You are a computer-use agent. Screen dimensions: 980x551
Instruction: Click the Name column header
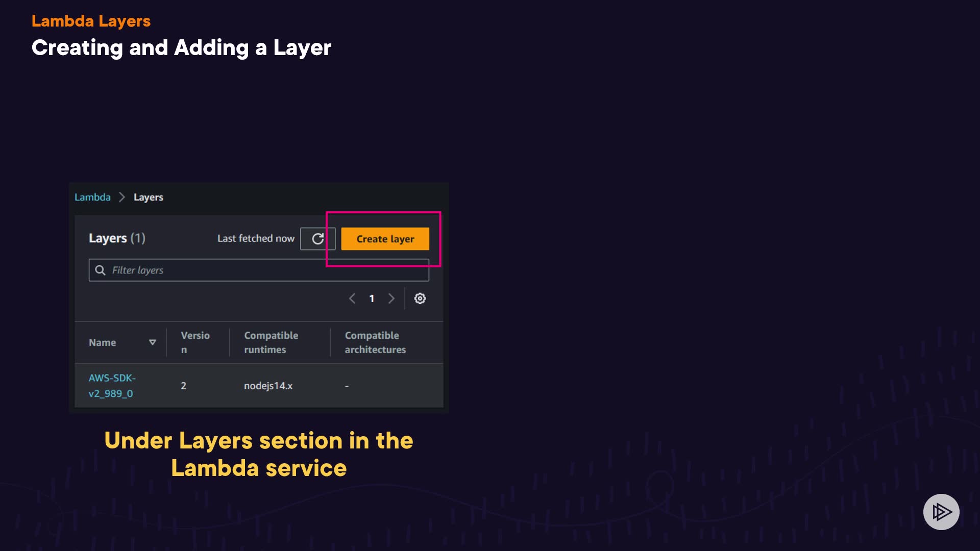tap(102, 342)
